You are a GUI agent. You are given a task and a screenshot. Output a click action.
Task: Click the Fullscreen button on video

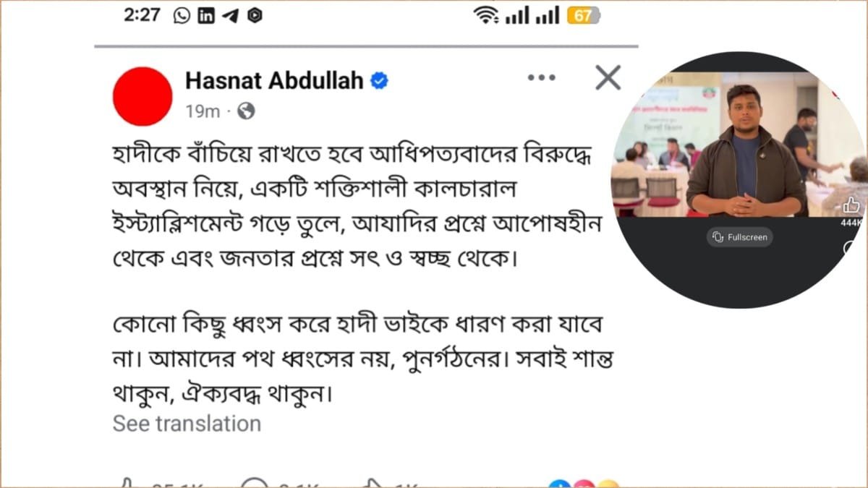coord(739,237)
